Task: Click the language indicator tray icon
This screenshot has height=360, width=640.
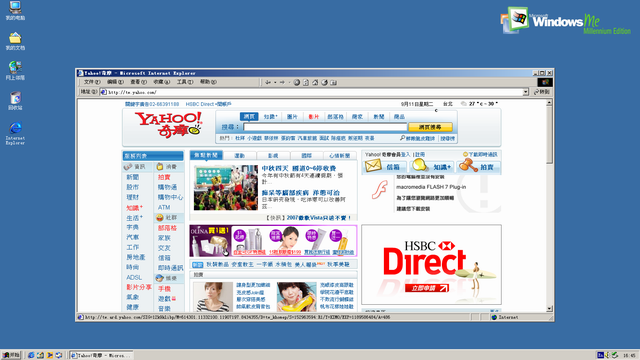Action: coord(600,355)
